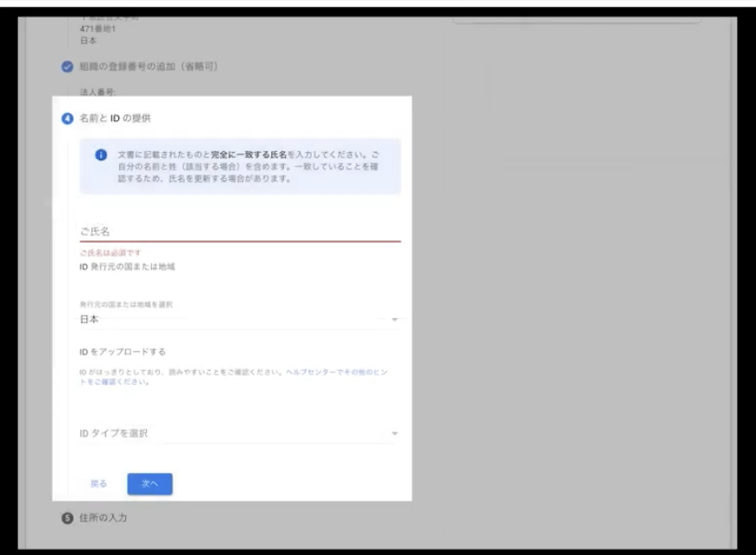Click the ID をアップロードする heading
The image size is (756, 555).
click(x=122, y=352)
